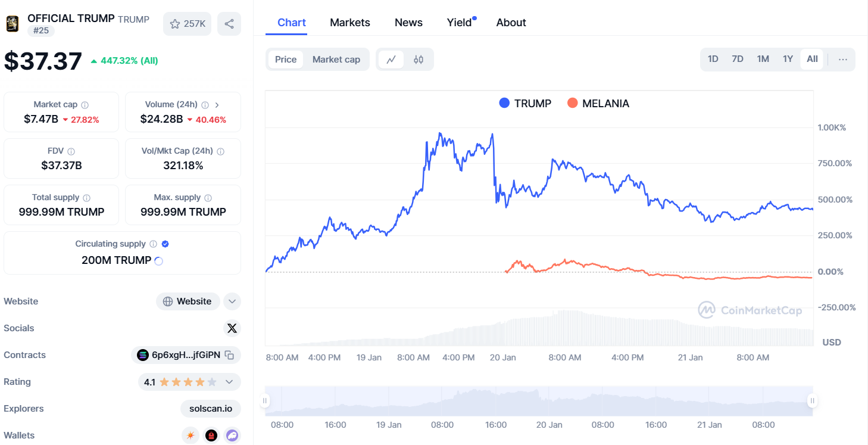Click the $37.37 price heading

point(43,61)
